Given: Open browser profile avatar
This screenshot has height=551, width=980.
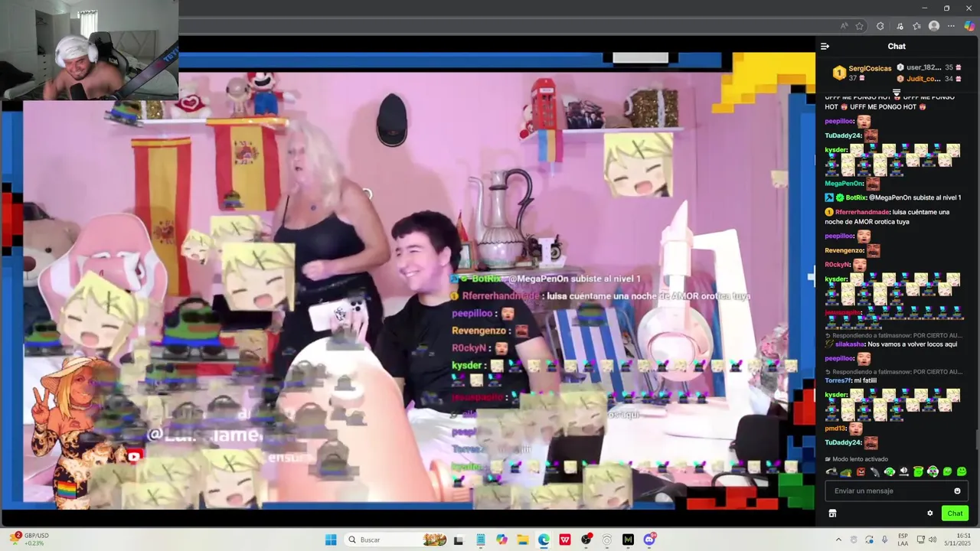Looking at the screenshot, I should 934,26.
